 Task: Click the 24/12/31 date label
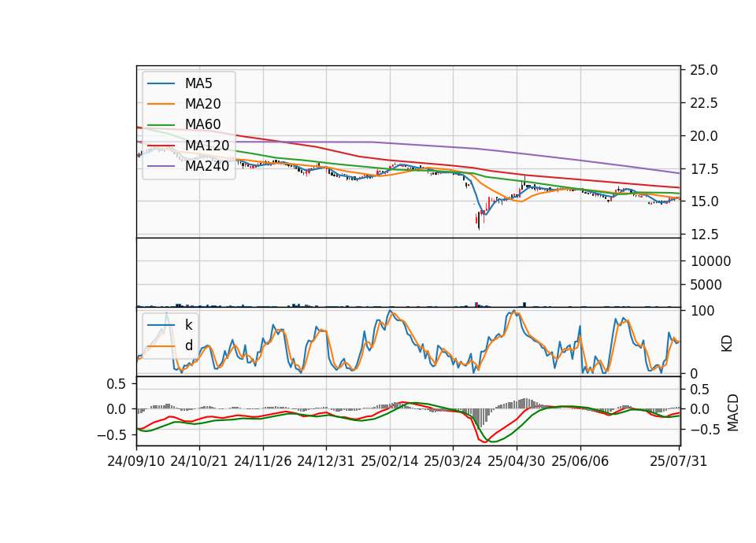[x=325, y=461]
